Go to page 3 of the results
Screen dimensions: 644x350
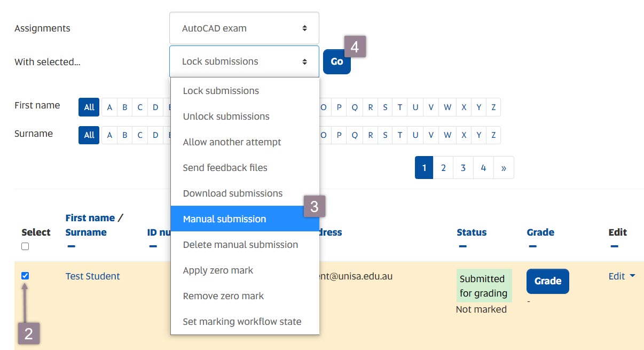[x=463, y=167]
